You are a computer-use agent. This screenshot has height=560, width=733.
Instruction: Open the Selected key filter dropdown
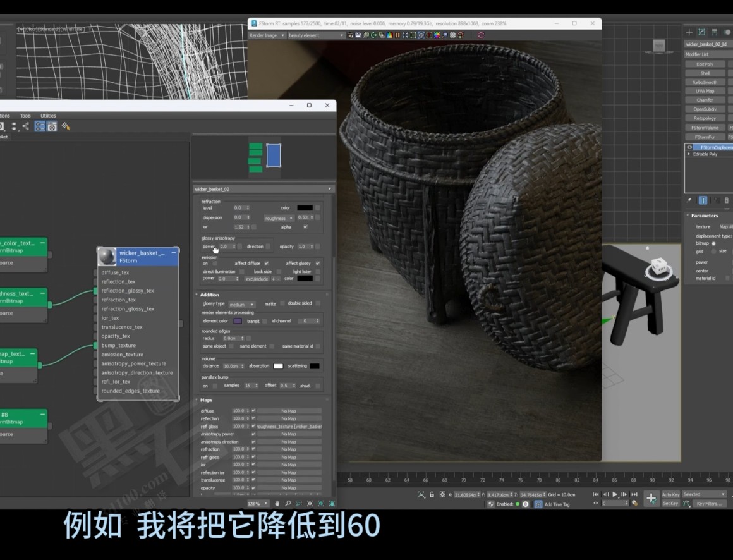pos(704,494)
